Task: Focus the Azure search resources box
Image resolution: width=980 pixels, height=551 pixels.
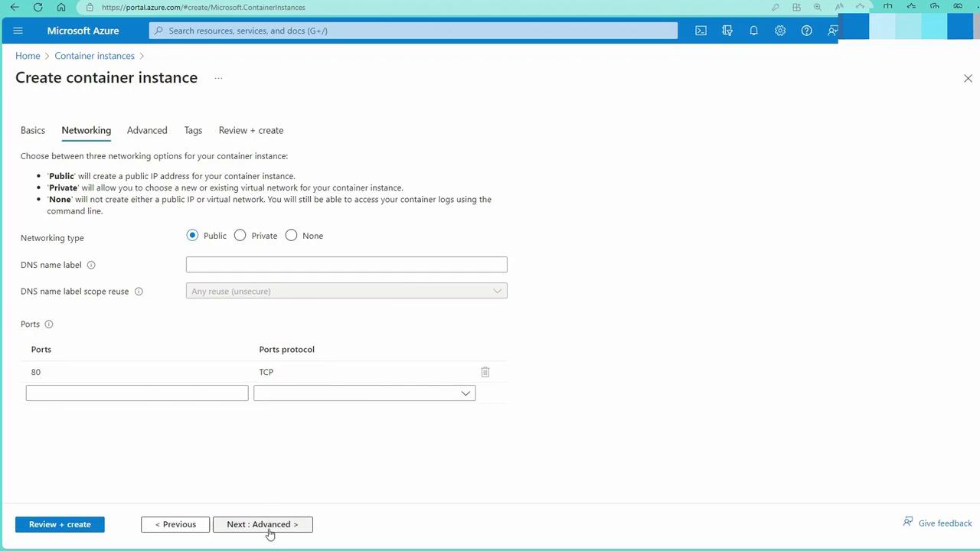Action: click(413, 31)
